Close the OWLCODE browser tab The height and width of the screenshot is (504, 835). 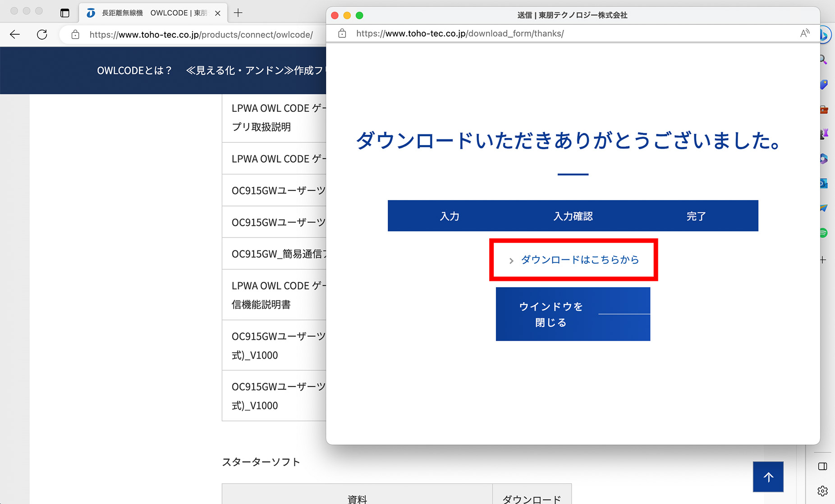tap(218, 13)
